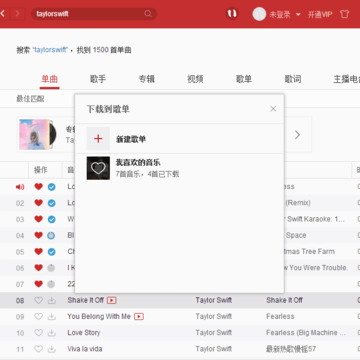
Task: Click the red plus new playlist icon
Action: (98, 139)
